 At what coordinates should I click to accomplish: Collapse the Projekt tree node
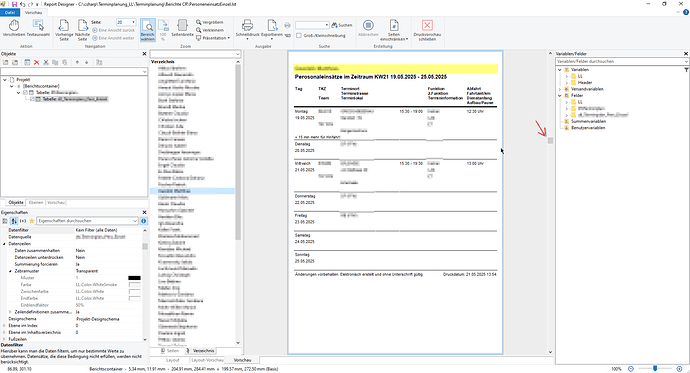5,80
